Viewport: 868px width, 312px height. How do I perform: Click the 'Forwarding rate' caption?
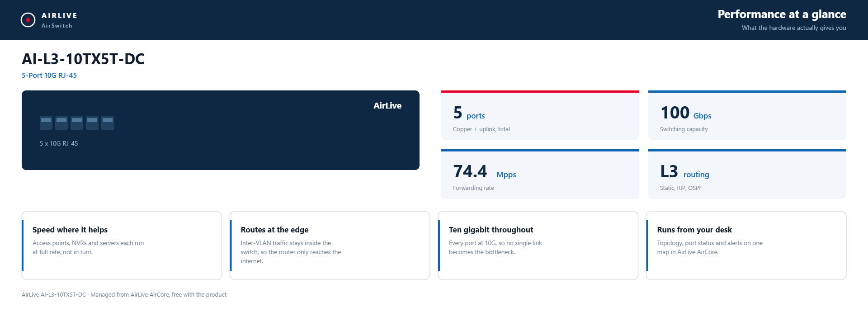pos(473,188)
